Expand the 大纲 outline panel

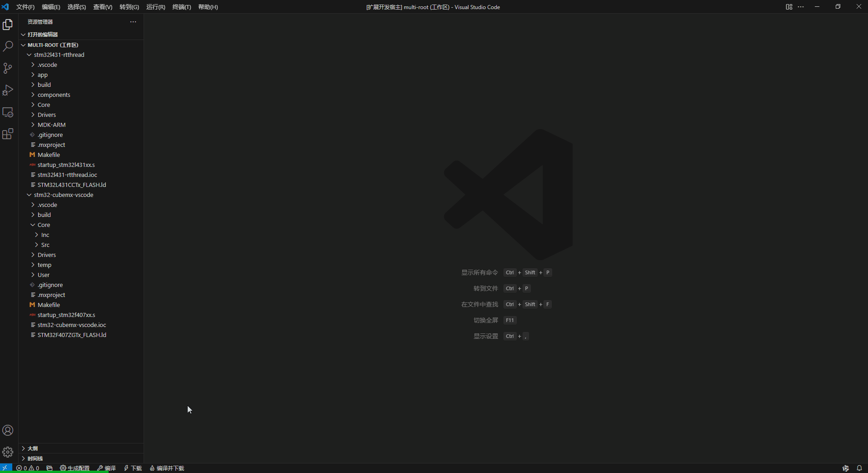coord(33,448)
